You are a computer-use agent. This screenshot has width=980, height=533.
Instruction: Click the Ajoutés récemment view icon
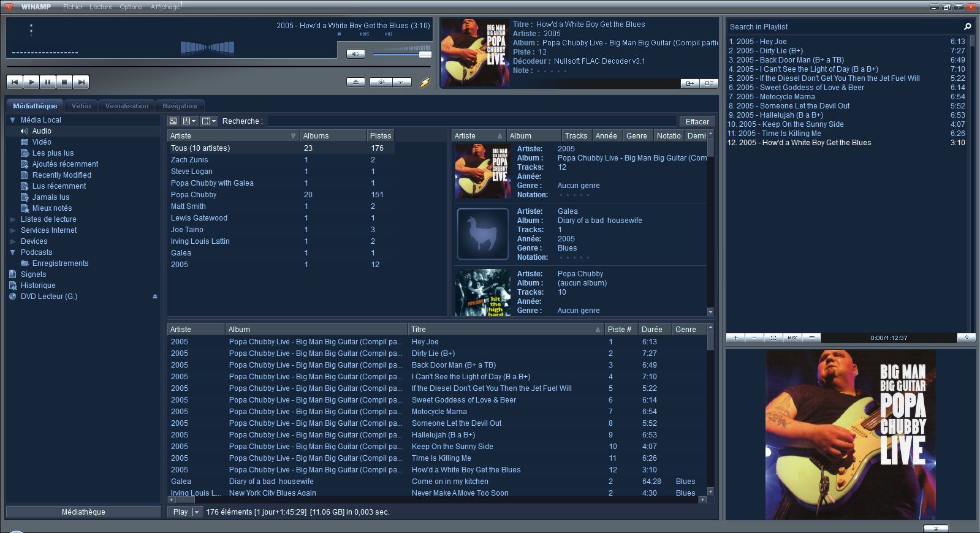pyautogui.click(x=25, y=164)
